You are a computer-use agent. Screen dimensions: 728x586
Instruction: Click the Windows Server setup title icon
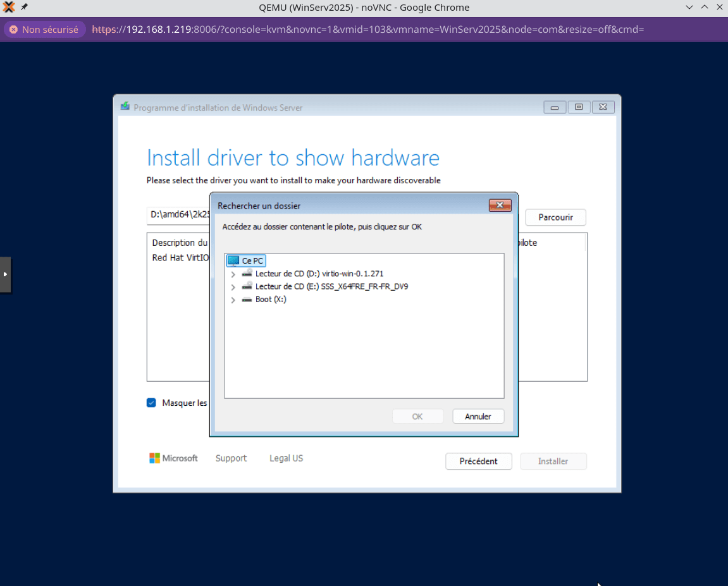click(125, 106)
